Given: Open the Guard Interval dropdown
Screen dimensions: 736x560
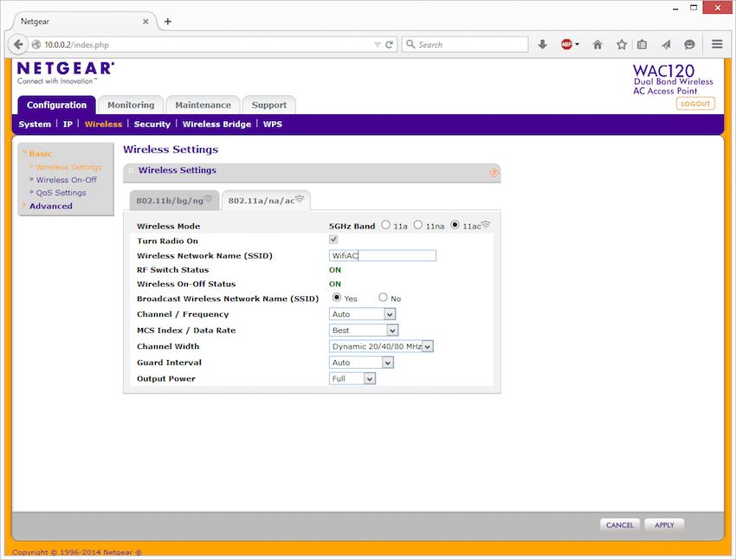Looking at the screenshot, I should point(361,363).
